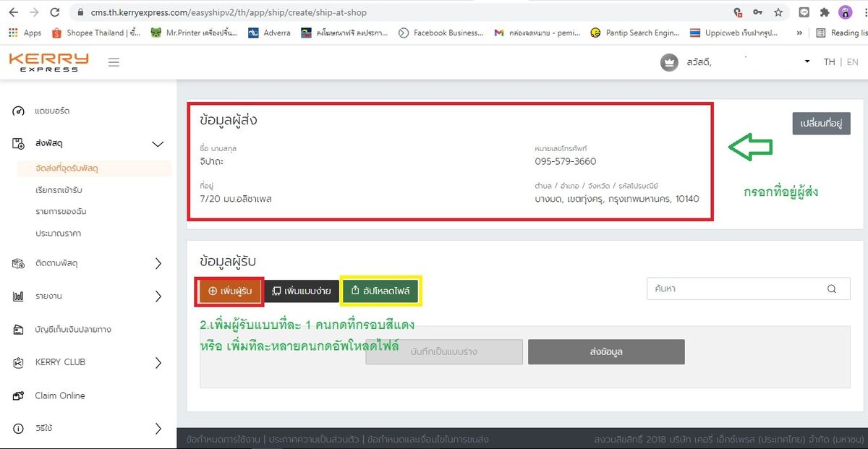Screen dimensions: 868x449
Task: Open Pantip Search Engine bookmark
Action: [635, 33]
